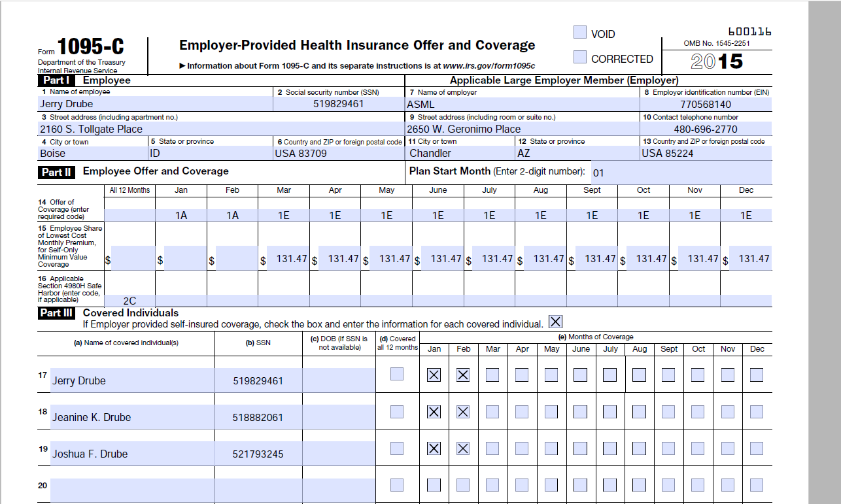Check the CORRECTED checkbox
Viewport: 841px width, 504px height.
[579, 58]
